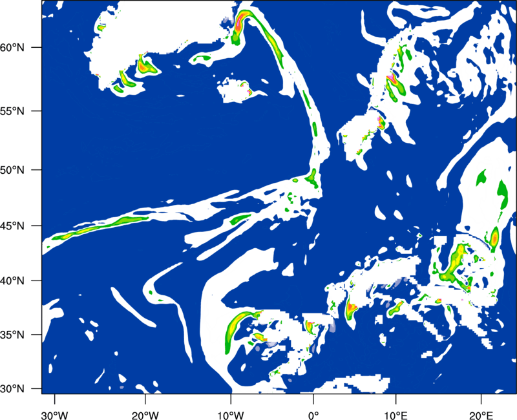The height and width of the screenshot is (420, 517).
Task: Click the 0° longitude label
Action: pos(313,415)
